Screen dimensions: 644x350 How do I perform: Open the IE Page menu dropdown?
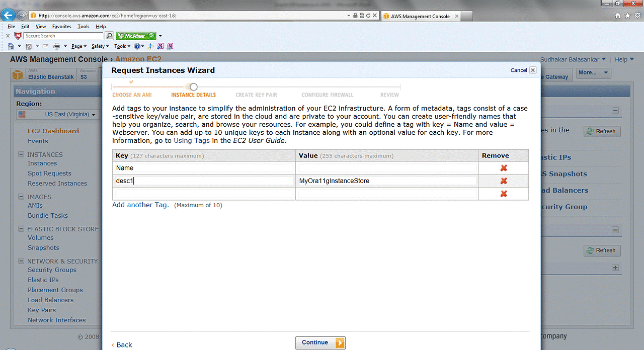click(79, 46)
